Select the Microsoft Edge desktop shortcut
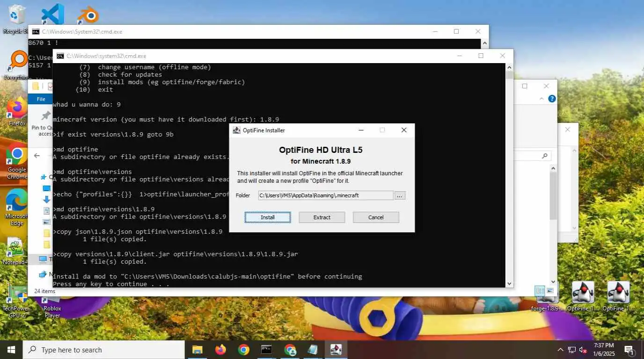This screenshot has width=644, height=359. 17,208
